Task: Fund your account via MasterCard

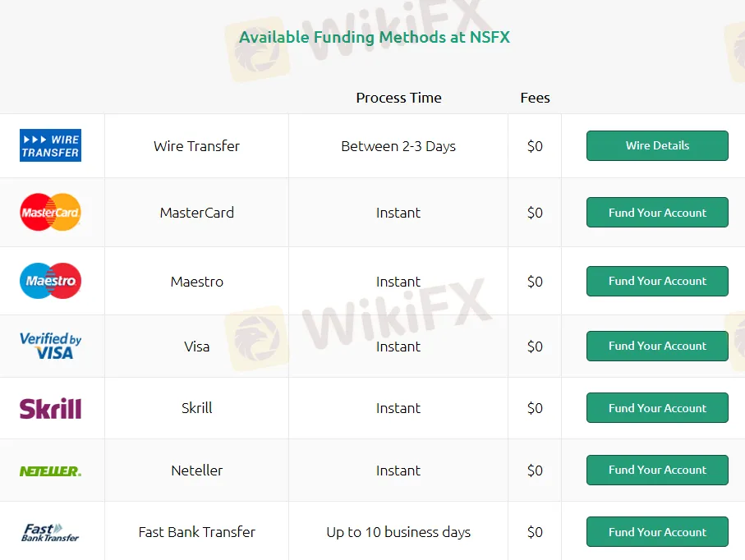Action: [x=657, y=213]
